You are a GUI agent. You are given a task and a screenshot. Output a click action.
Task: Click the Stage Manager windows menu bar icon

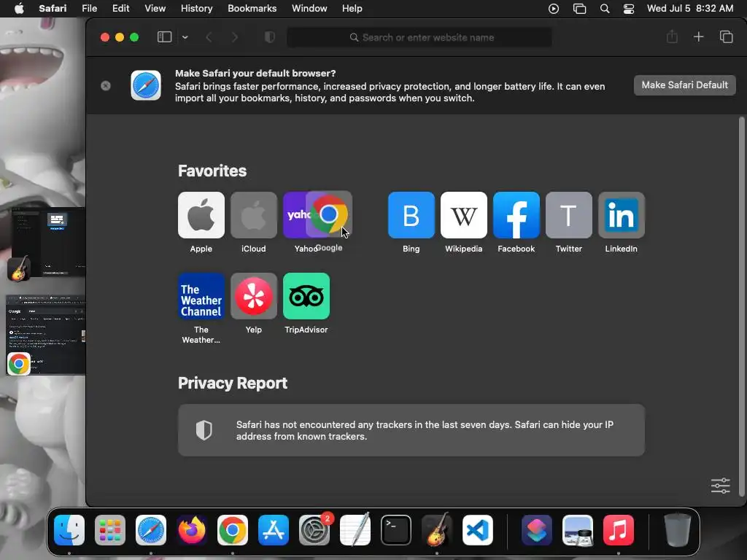[x=579, y=9]
